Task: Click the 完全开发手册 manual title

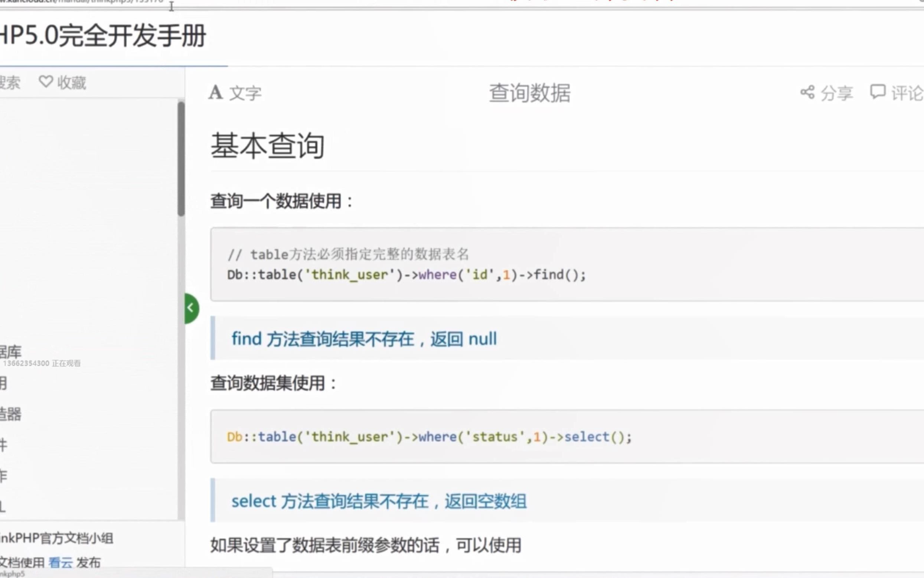Action: point(103,36)
